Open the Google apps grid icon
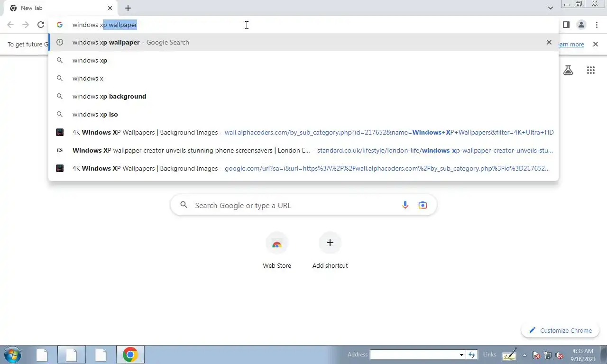Image resolution: width=607 pixels, height=364 pixels. 590,70
